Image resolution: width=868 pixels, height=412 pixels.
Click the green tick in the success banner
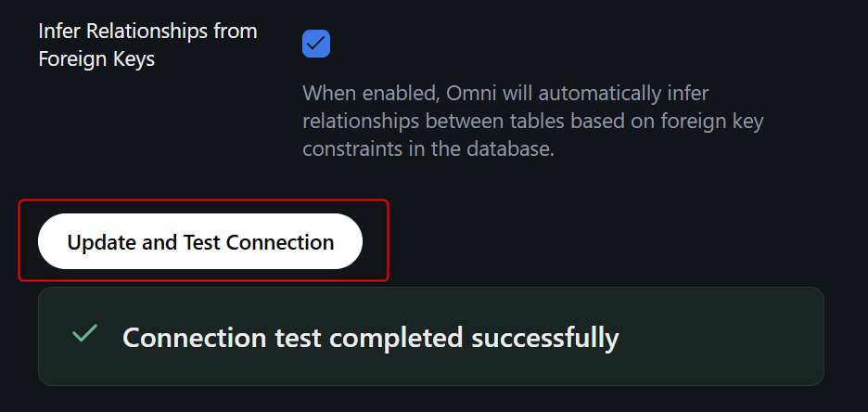click(x=85, y=333)
